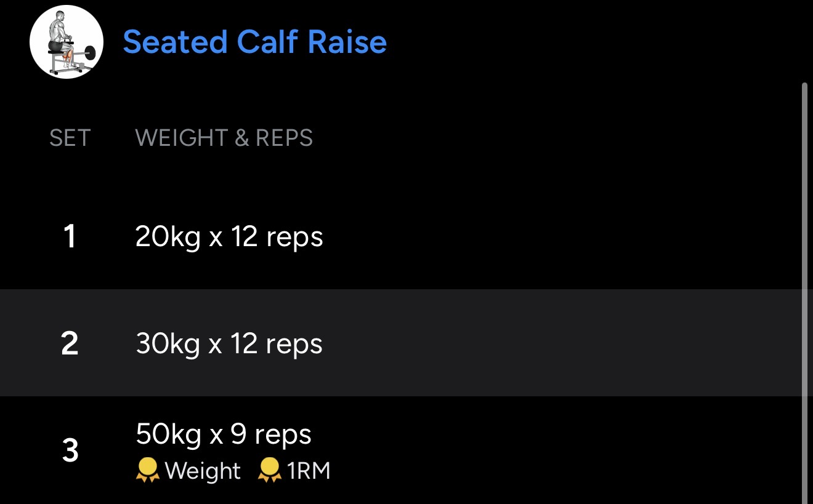Click the Weight record medal icon
This screenshot has height=504, width=813.
point(147,471)
